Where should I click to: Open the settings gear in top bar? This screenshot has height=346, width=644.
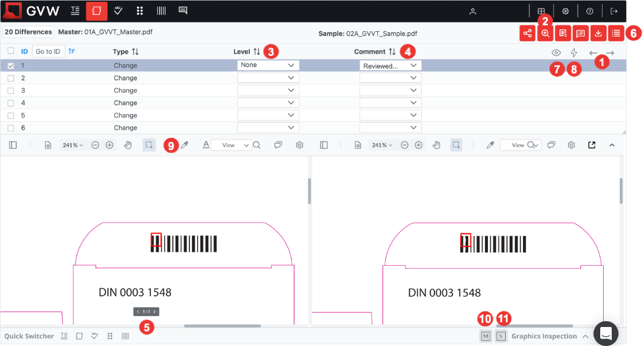(566, 11)
